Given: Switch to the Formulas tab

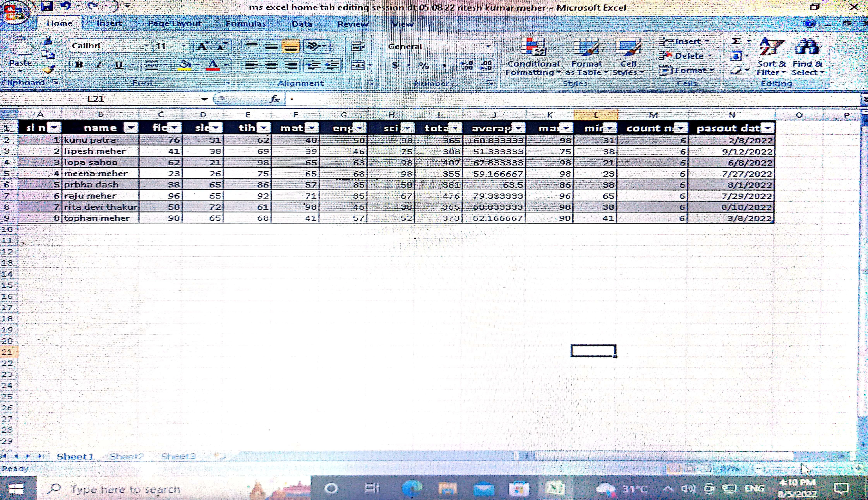Looking at the screenshot, I should [246, 24].
